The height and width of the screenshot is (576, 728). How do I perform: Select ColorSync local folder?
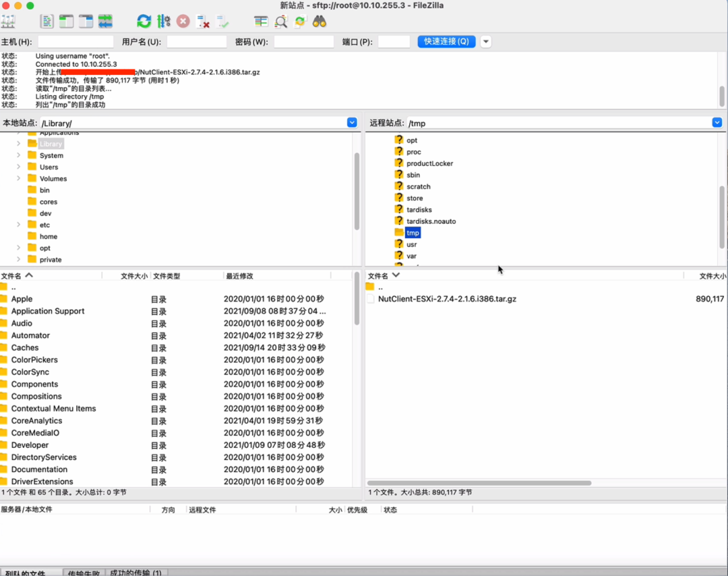[30, 372]
